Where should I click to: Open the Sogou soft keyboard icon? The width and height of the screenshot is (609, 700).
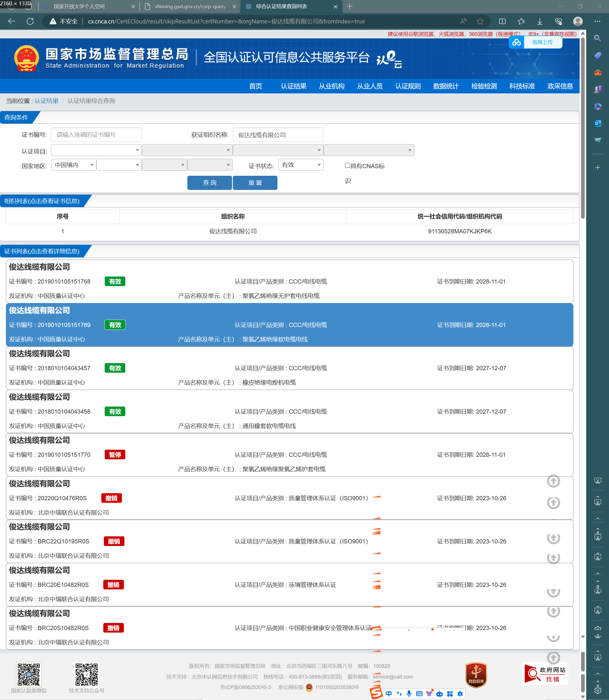pyautogui.click(x=419, y=694)
